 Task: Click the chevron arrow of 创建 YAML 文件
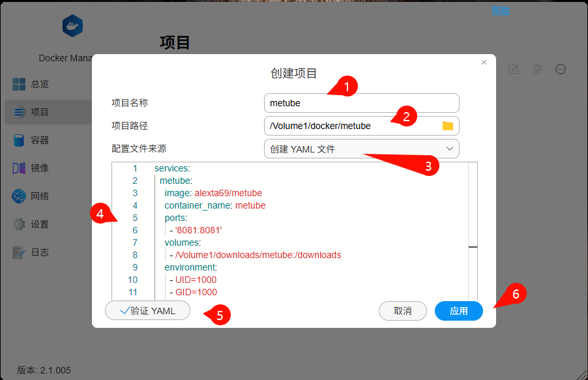pyautogui.click(x=450, y=149)
